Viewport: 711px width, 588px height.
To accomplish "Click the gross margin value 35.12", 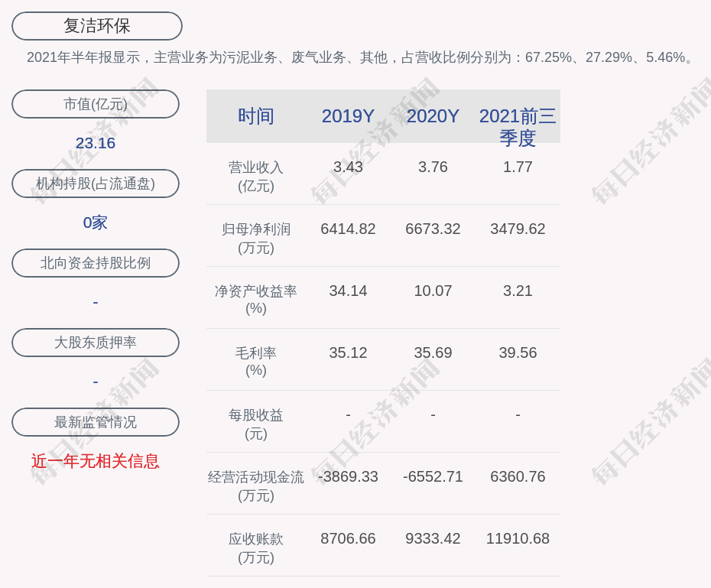I will [x=348, y=352].
